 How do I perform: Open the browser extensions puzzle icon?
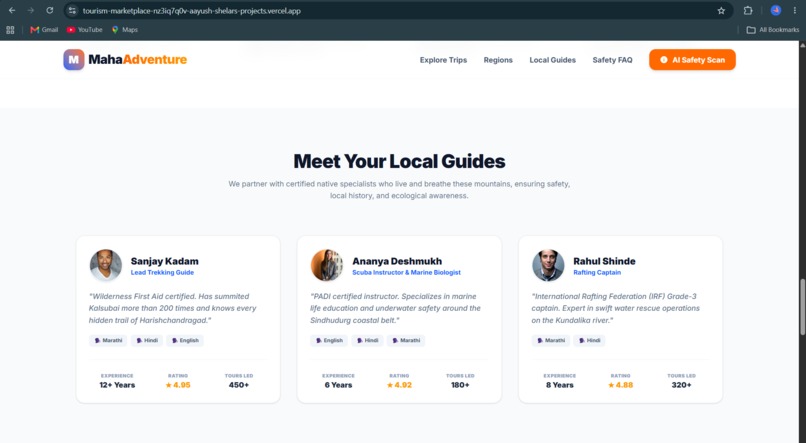point(748,10)
